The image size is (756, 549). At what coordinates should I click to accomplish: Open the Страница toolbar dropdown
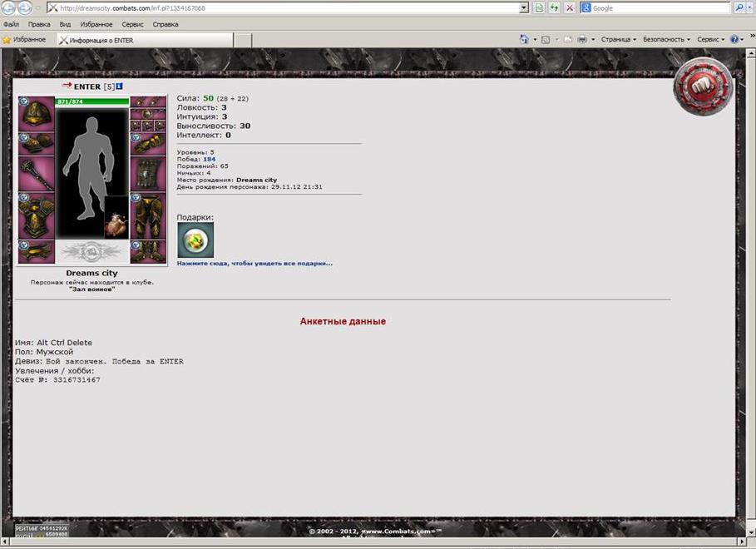tap(619, 40)
